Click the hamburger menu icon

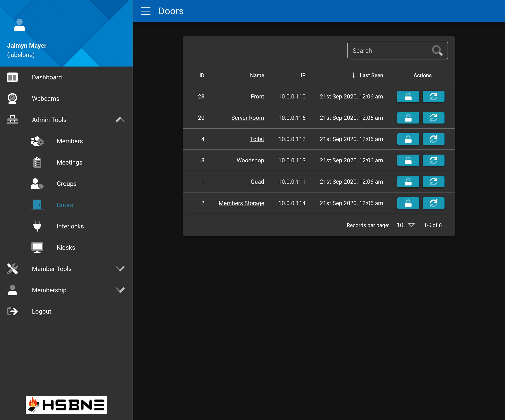click(x=145, y=11)
